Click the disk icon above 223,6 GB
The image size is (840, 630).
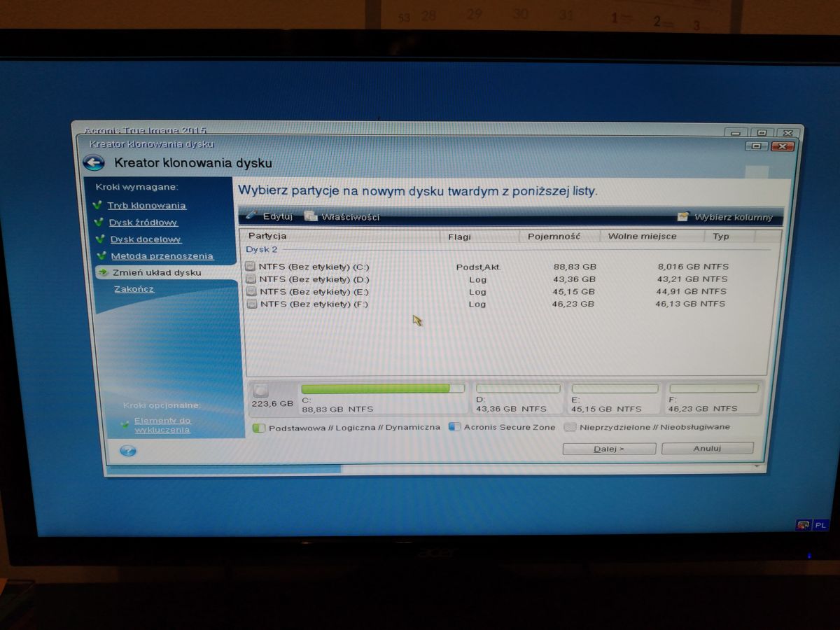[260, 391]
